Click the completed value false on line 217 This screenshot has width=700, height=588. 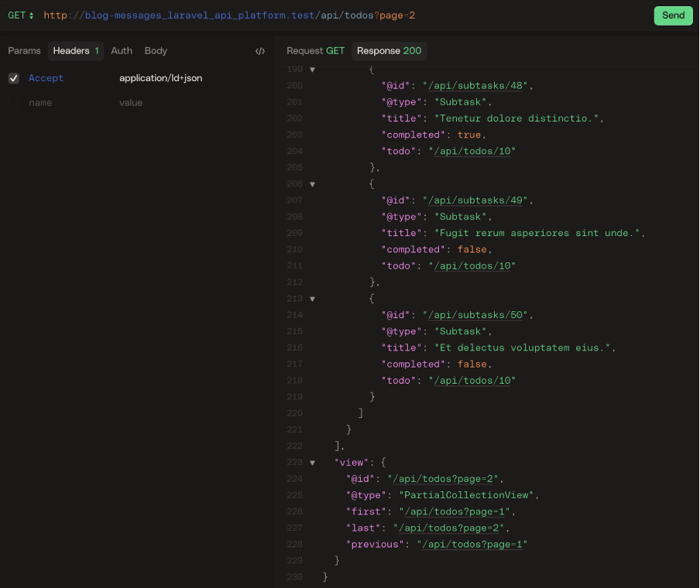click(x=472, y=364)
